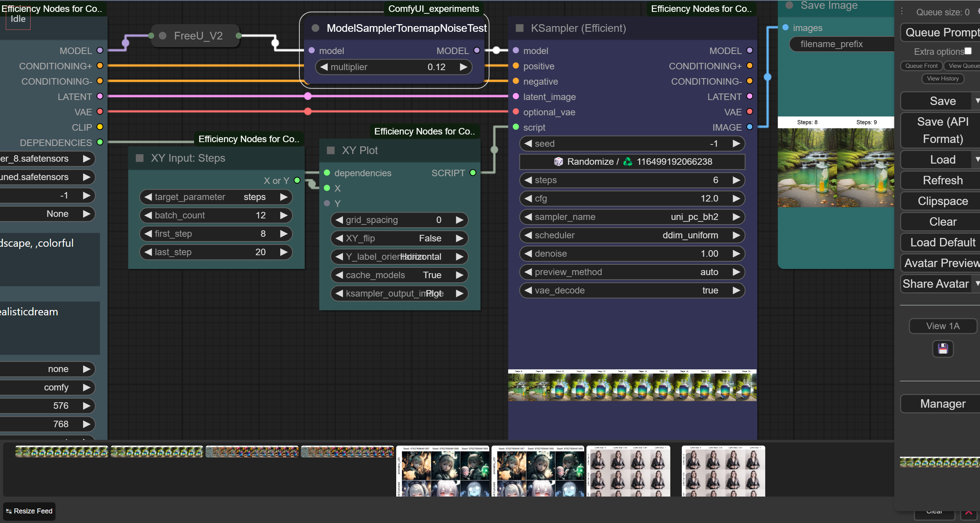
Task: Collapse the XY Plot node square icon
Action: 331,150
